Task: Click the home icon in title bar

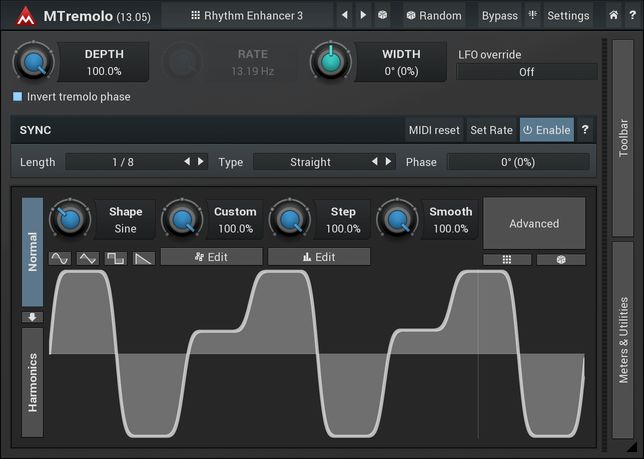Action: tap(614, 16)
